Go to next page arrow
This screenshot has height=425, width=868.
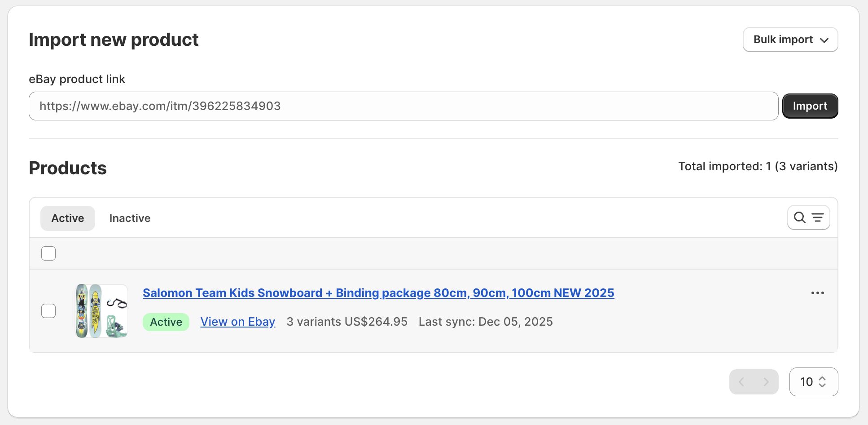(x=766, y=382)
